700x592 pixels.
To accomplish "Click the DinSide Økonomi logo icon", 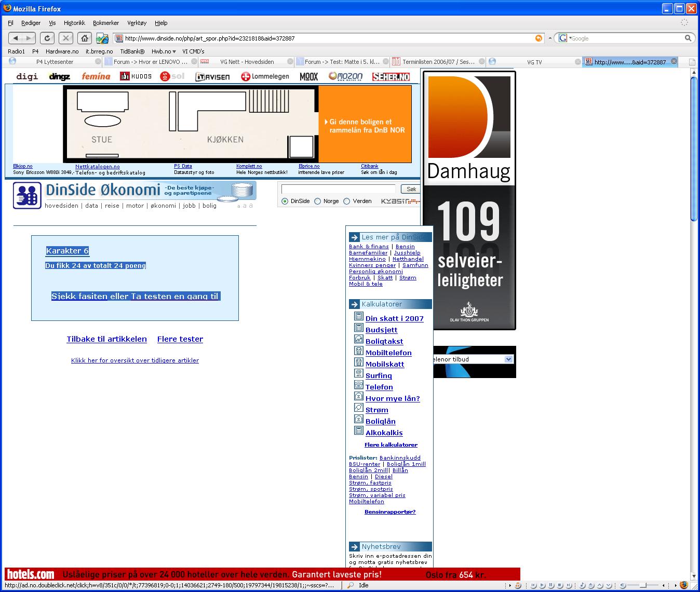I will 27,195.
